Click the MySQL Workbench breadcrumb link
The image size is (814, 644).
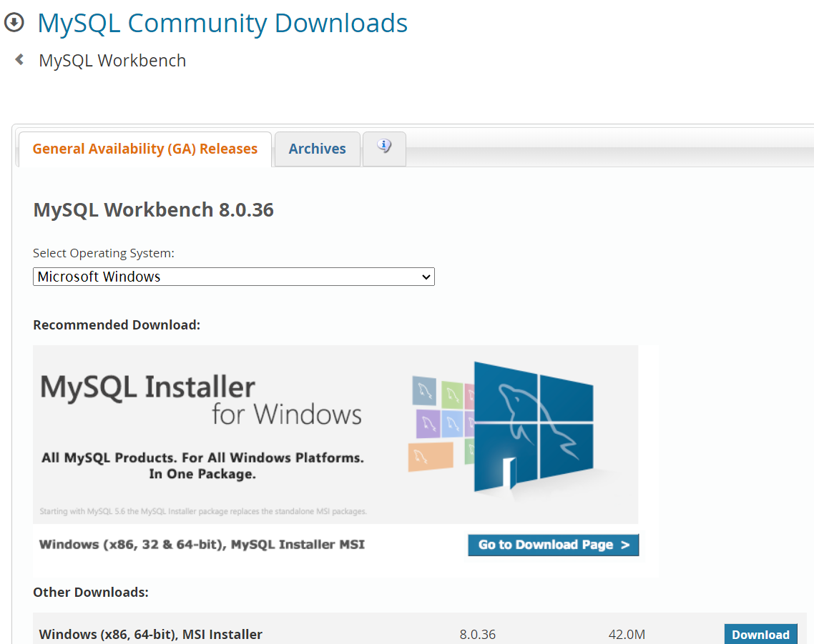click(112, 61)
